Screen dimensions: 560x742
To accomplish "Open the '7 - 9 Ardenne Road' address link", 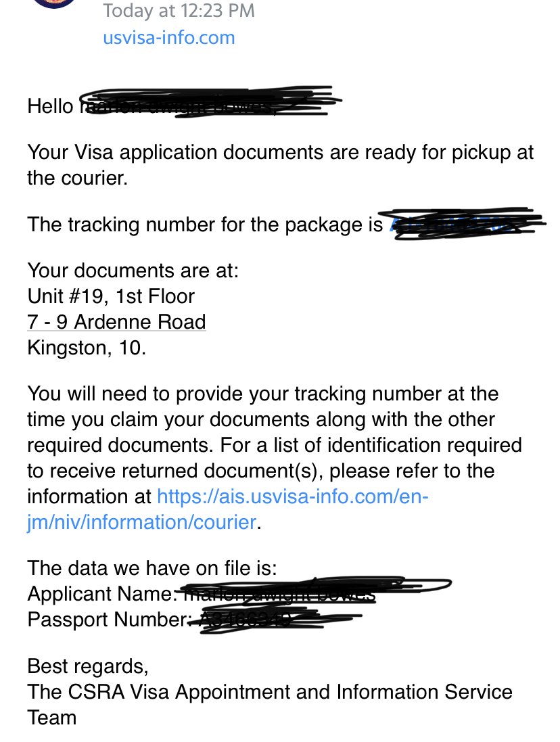I will coord(116,322).
